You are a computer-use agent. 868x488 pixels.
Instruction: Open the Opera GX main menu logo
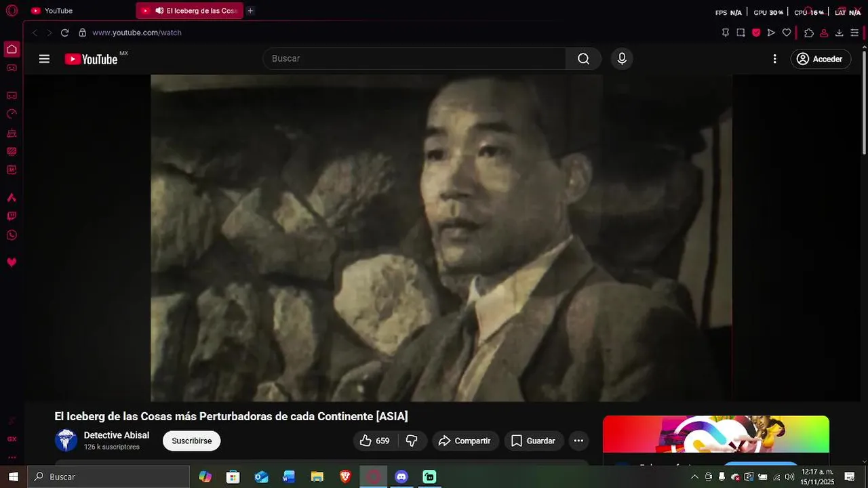[x=12, y=11]
